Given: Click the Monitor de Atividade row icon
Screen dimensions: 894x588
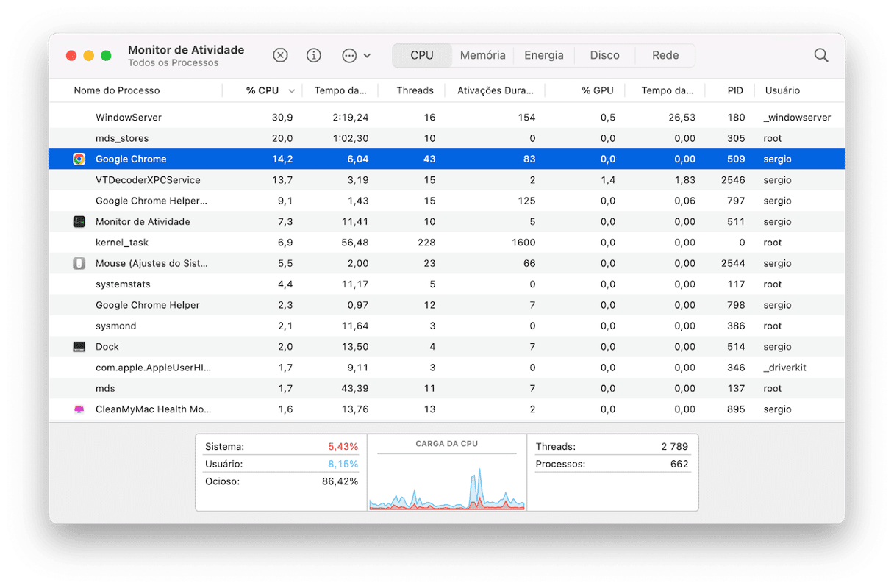Looking at the screenshot, I should (x=79, y=221).
